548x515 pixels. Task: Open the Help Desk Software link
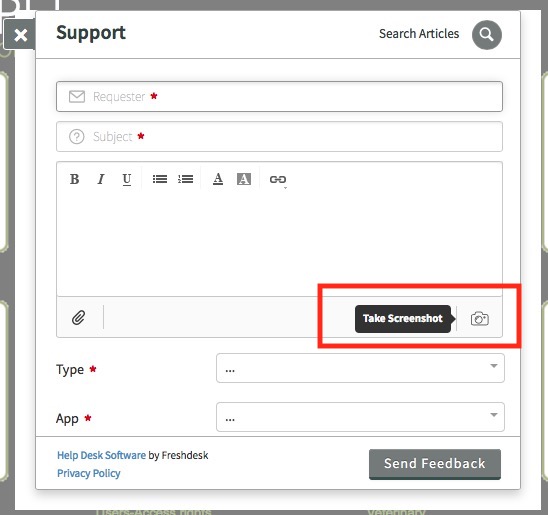click(x=101, y=455)
